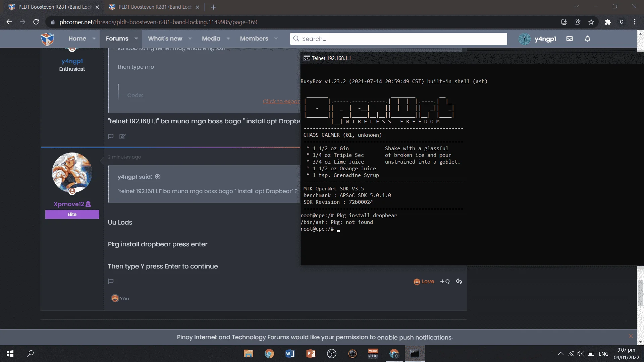Edit the y4ngp1 post with the pencil icon

point(122,136)
